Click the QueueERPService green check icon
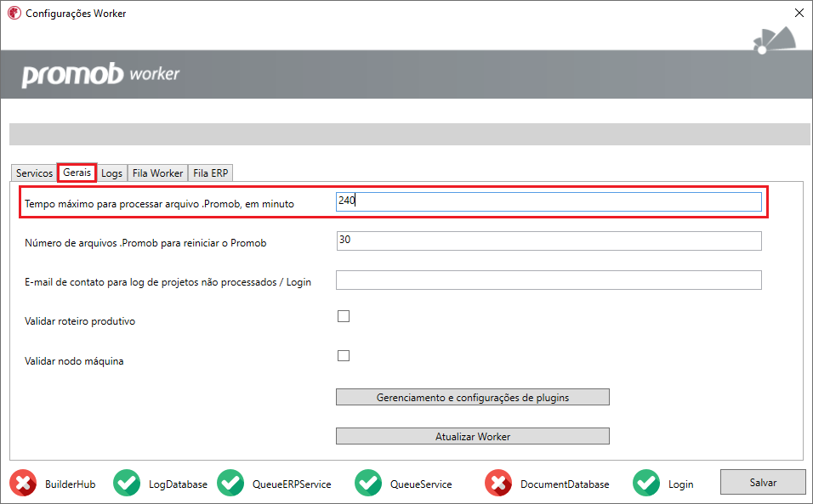 tap(230, 483)
